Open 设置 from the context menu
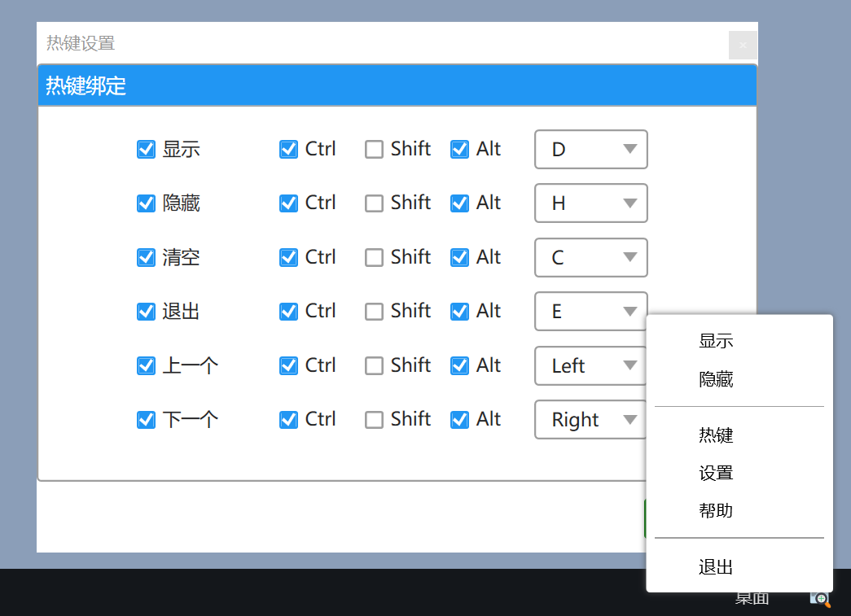The height and width of the screenshot is (616, 851). [x=716, y=473]
